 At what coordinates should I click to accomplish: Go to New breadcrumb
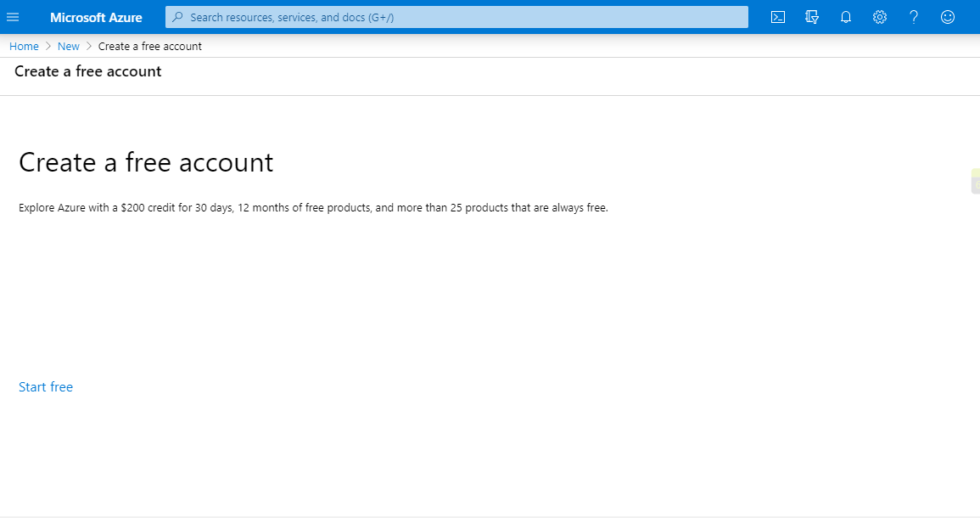68,47
